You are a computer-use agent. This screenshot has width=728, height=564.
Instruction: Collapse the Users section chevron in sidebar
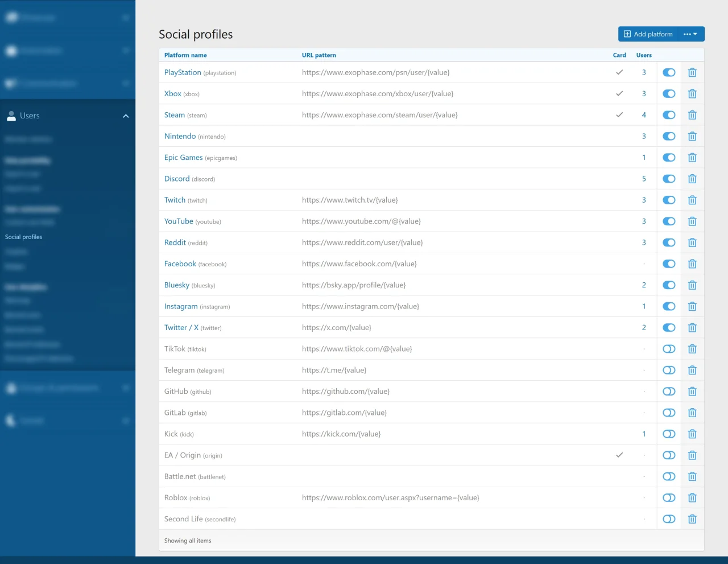(x=126, y=116)
